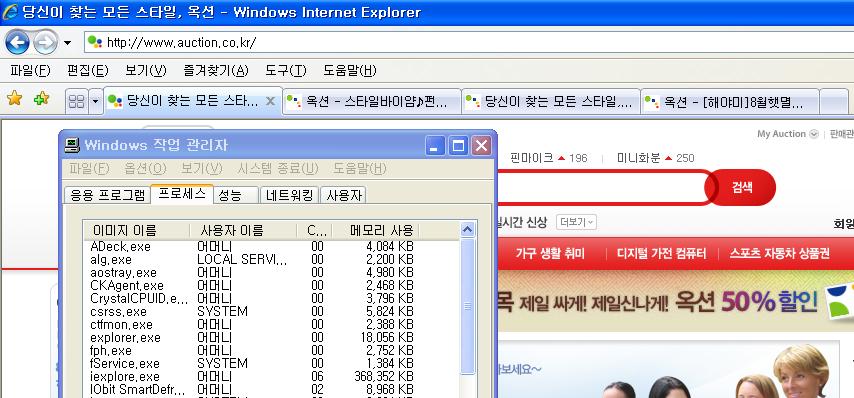
Task: Select the ADeck.exe process row
Action: click(x=271, y=247)
